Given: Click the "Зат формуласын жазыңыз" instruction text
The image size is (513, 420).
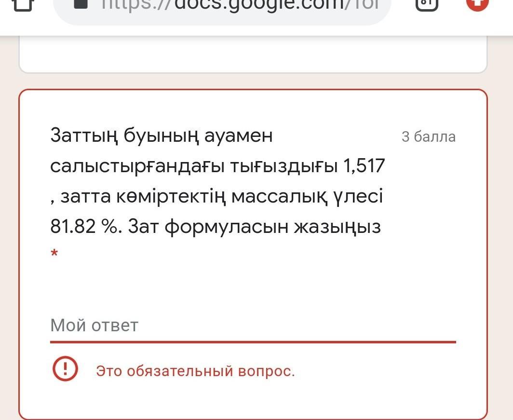Looking at the screenshot, I should point(254,226).
